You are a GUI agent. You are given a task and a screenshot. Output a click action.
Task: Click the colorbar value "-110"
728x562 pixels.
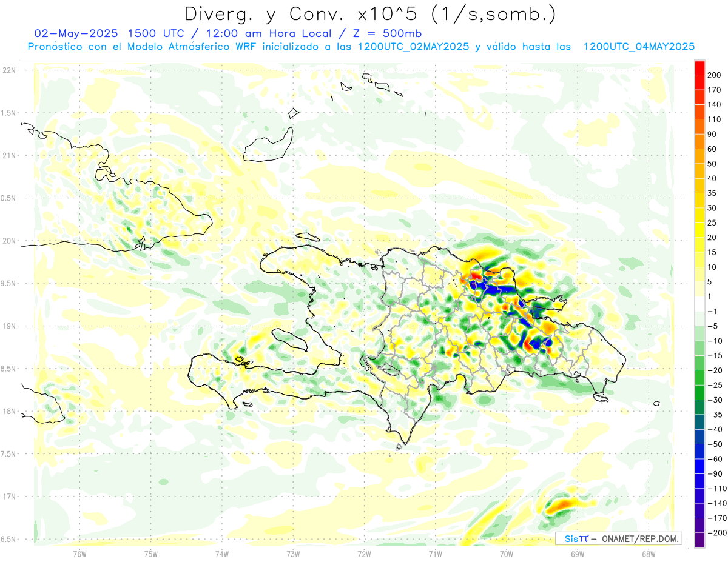(x=717, y=489)
